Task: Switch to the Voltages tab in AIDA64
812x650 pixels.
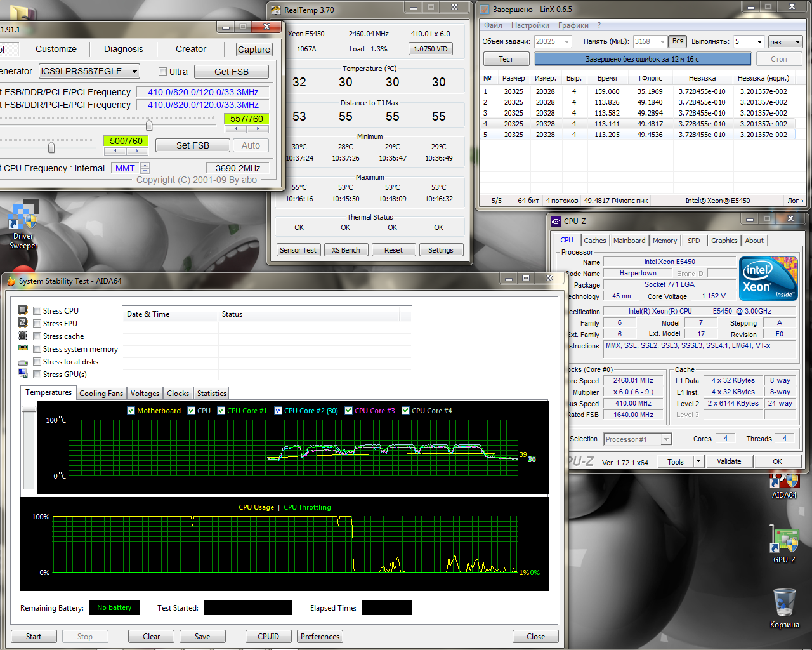Action: pyautogui.click(x=145, y=394)
